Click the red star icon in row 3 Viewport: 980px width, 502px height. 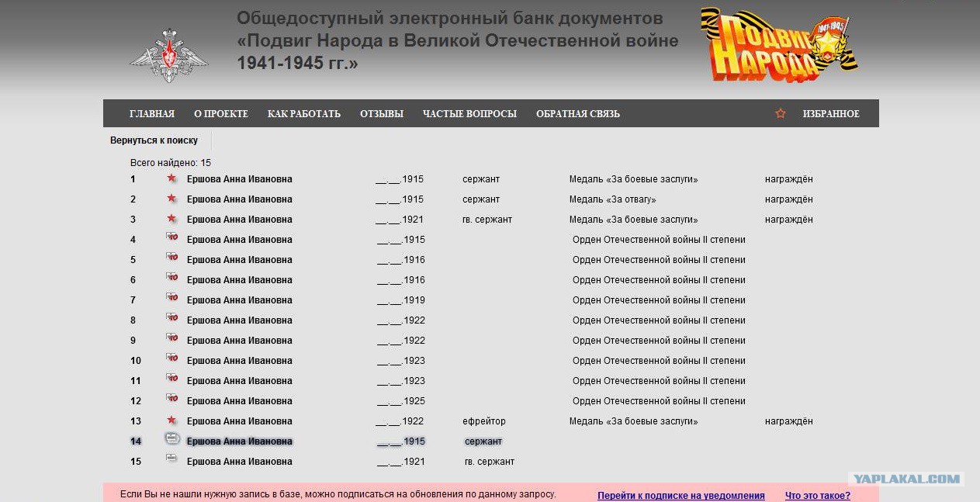tap(171, 219)
